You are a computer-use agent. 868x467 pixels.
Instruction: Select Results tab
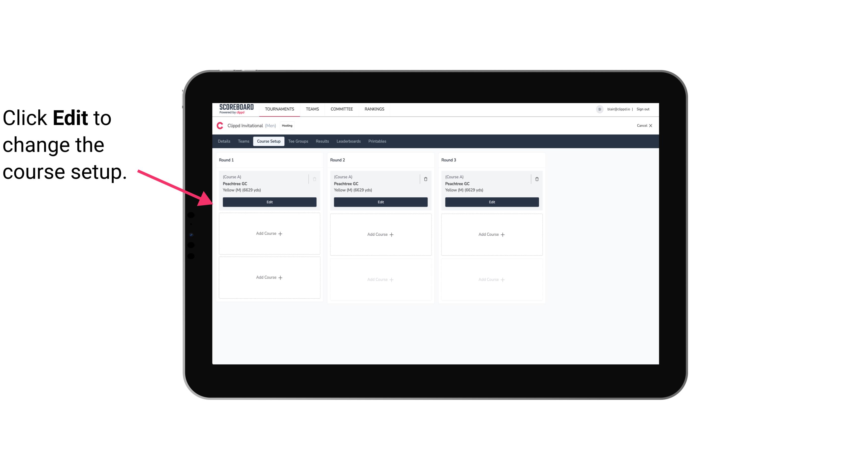pyautogui.click(x=322, y=141)
